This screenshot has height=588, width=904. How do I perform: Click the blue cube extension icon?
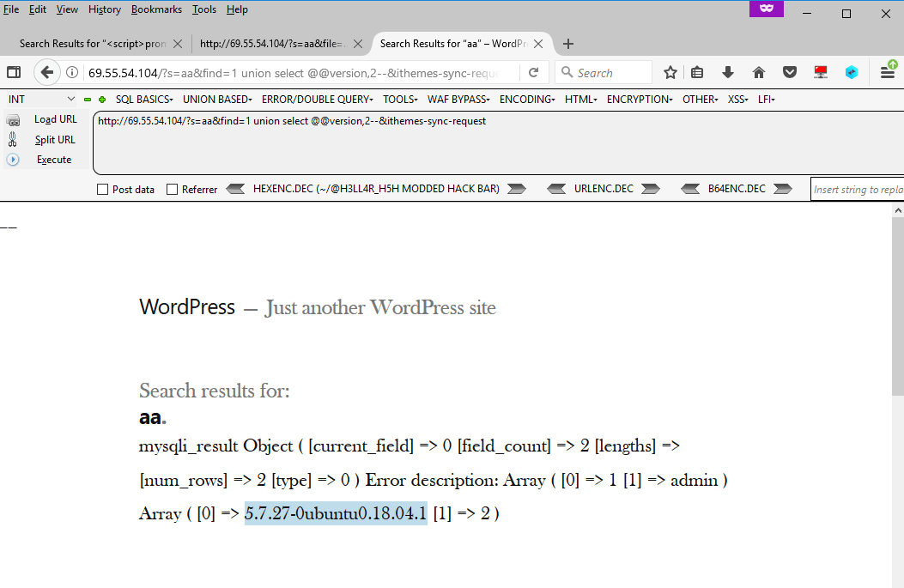tap(852, 72)
